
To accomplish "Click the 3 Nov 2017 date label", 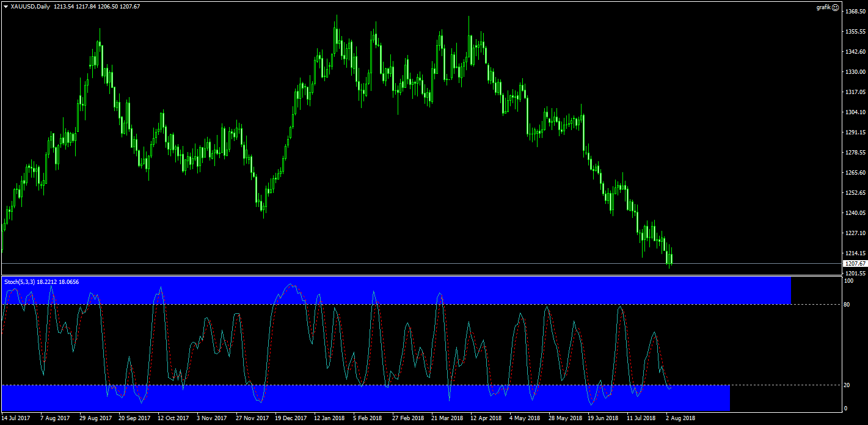I will [x=213, y=418].
